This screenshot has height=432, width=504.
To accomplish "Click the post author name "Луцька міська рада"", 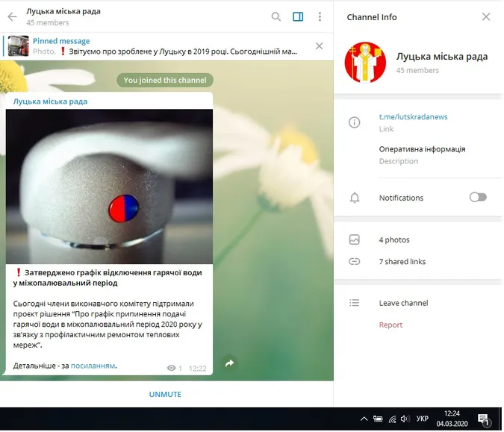I will [x=50, y=101].
